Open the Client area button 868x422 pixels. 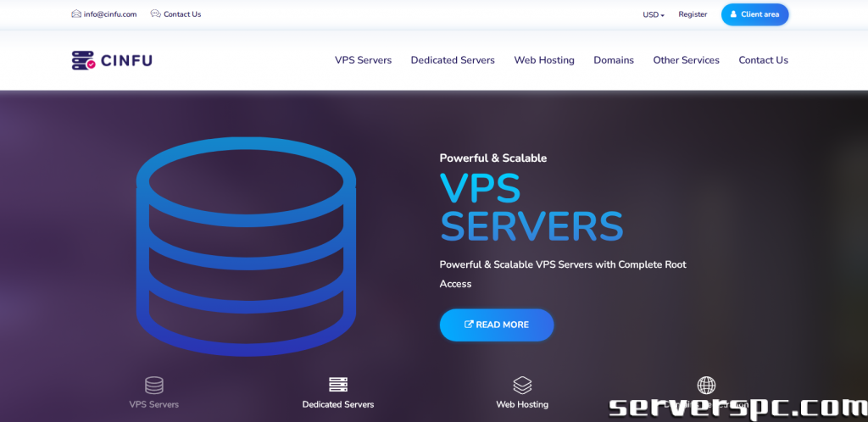[754, 14]
